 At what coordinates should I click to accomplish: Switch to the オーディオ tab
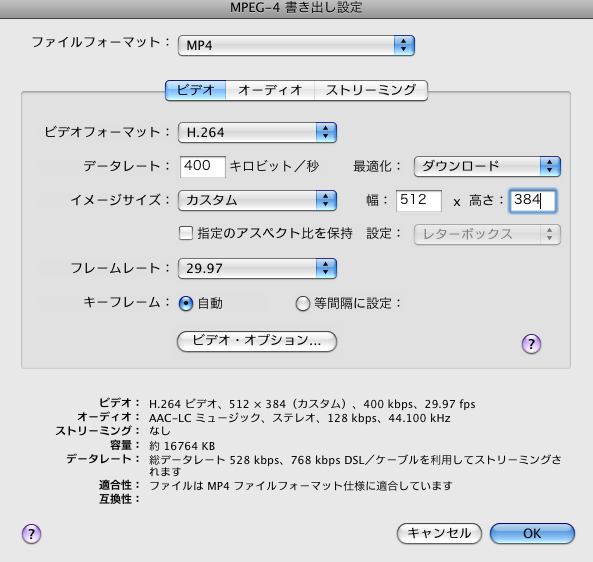[270, 90]
